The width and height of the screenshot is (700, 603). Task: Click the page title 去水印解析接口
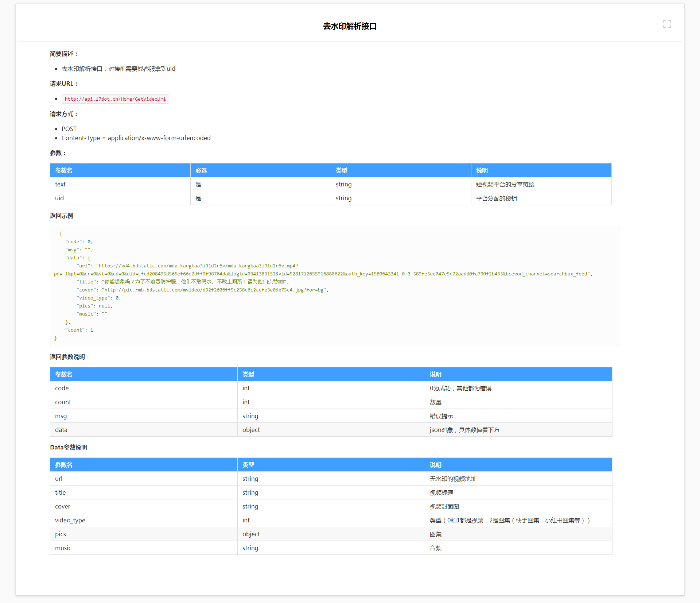(x=350, y=26)
